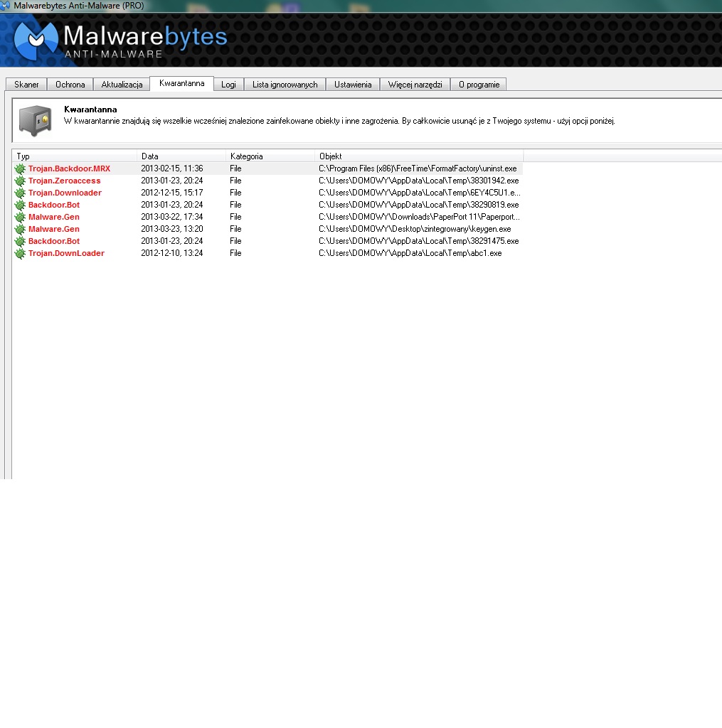722x728 pixels.
Task: Click File category in the keygen.exe row
Action: click(235, 229)
